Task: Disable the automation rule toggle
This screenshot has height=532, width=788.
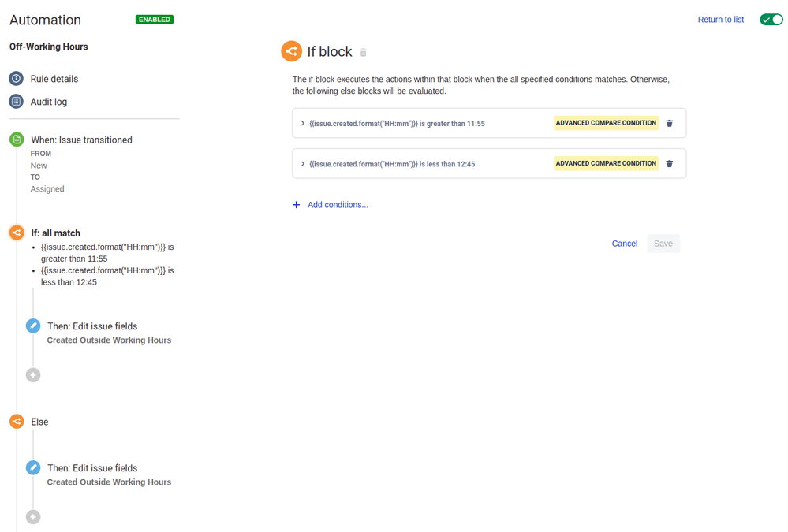Action: click(x=771, y=19)
